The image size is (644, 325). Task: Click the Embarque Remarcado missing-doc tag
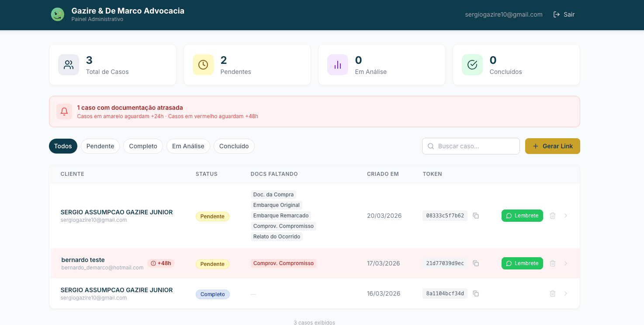coord(281,216)
